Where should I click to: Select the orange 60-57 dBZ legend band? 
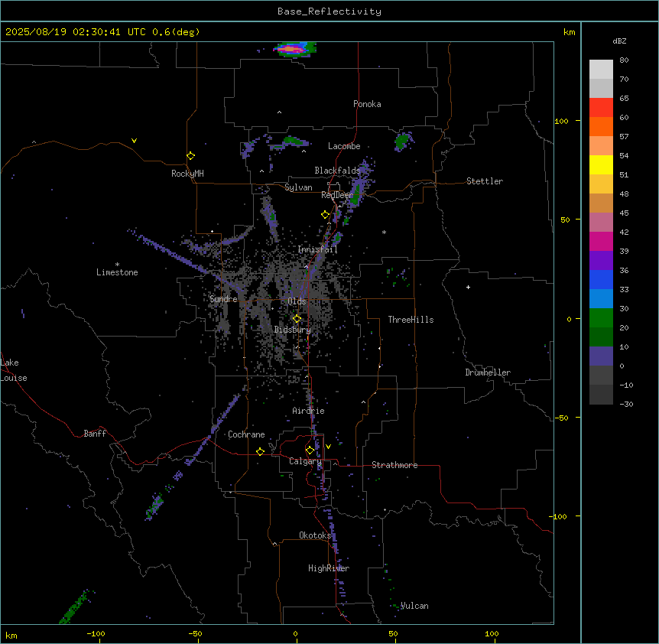[601, 126]
